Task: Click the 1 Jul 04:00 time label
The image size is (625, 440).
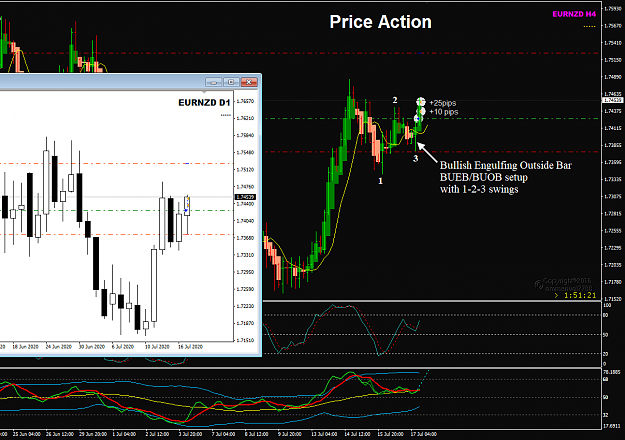Action: pos(124,434)
